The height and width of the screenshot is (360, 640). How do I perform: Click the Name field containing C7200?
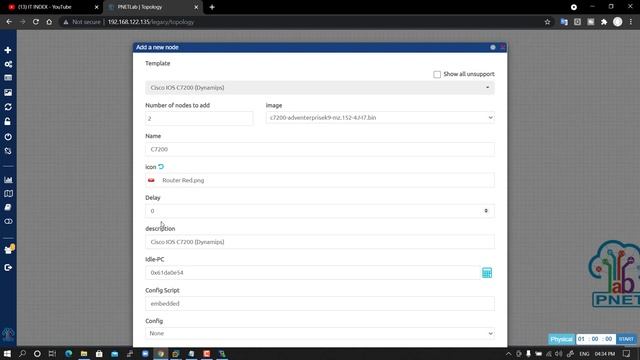(320, 149)
